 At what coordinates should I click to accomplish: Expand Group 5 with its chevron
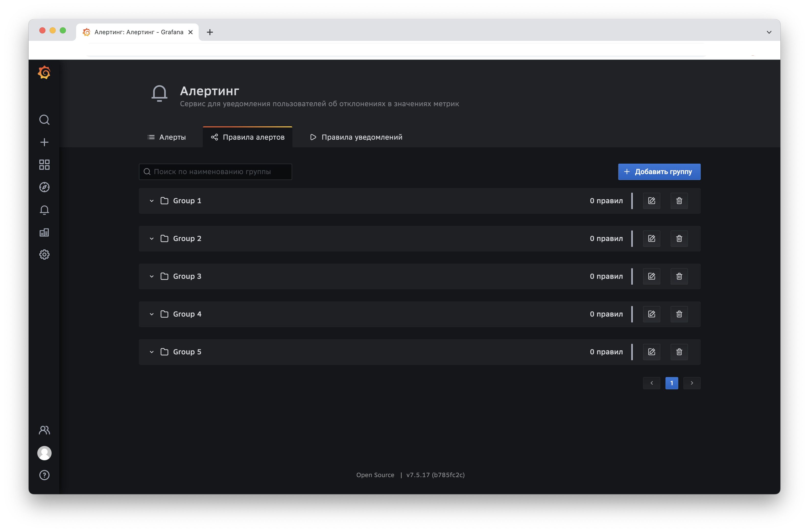tap(152, 352)
